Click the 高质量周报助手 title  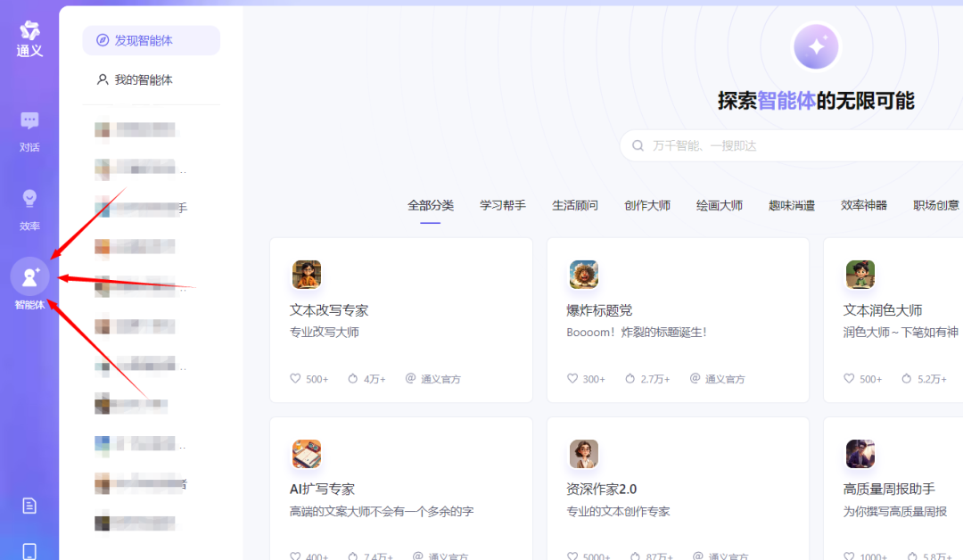[x=889, y=490]
